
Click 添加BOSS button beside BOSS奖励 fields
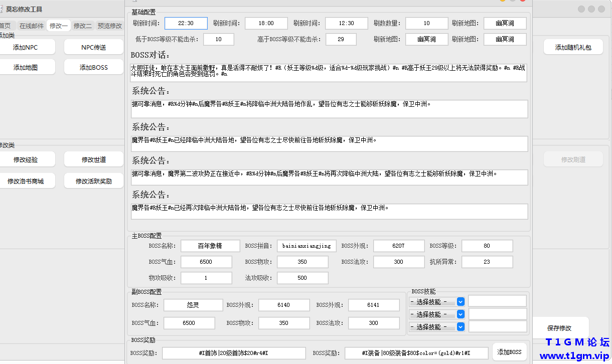509,352
